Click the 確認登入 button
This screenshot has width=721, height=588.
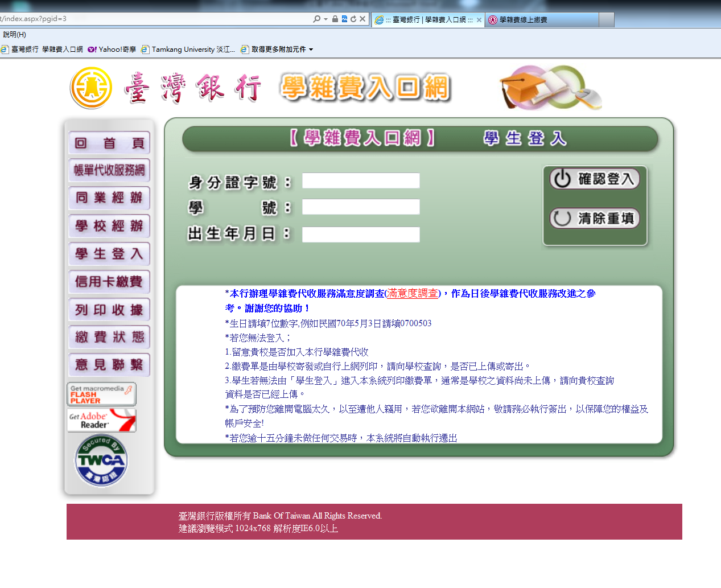point(595,179)
